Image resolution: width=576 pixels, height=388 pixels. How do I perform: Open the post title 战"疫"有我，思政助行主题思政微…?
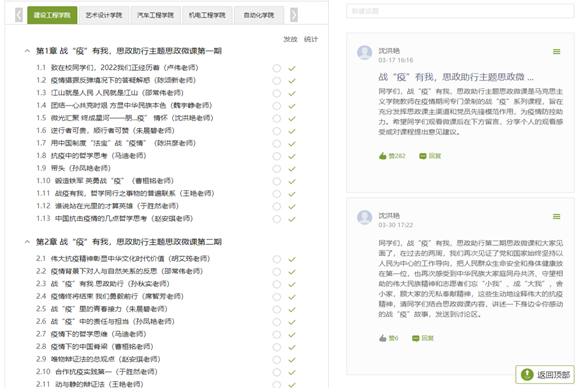click(x=456, y=77)
